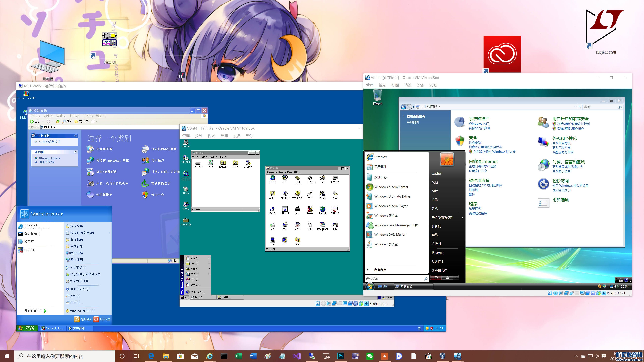The image size is (644, 362).
Task: Open ODBC icon in NT4 control panel
Action: point(285,179)
